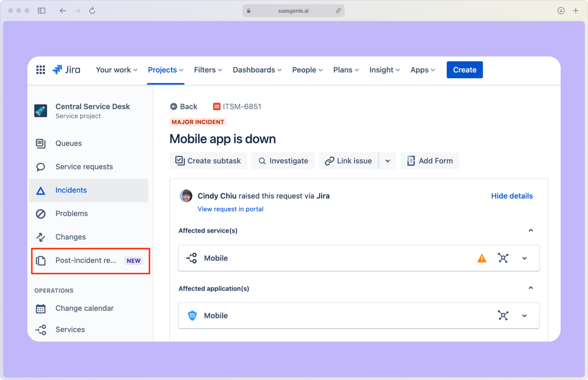Viewport: 588px width, 380px height.
Task: Click the Central Service Desk rocket icon
Action: [41, 110]
